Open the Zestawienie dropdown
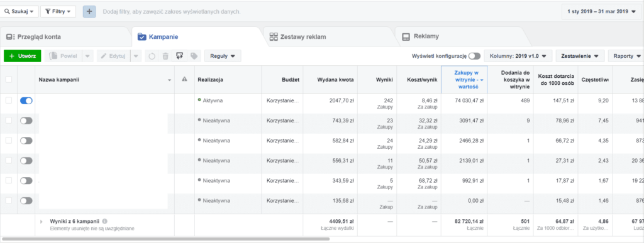Screen dimensions: 644x243 coord(580,56)
